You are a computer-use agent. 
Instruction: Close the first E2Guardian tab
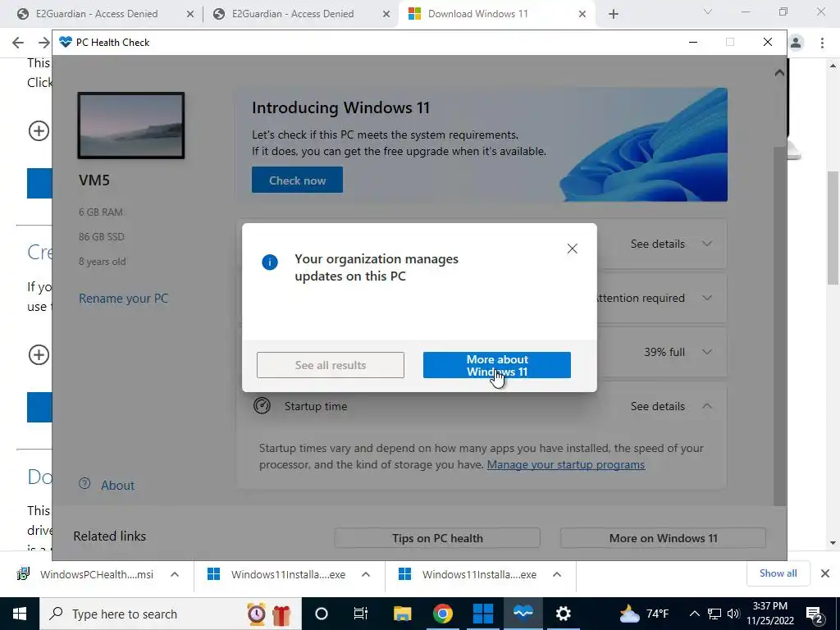point(190,15)
